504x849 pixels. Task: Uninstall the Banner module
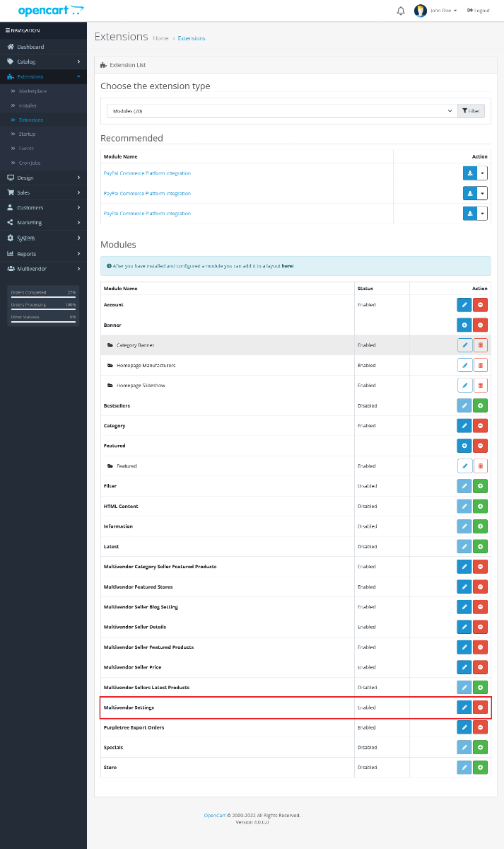click(x=480, y=325)
